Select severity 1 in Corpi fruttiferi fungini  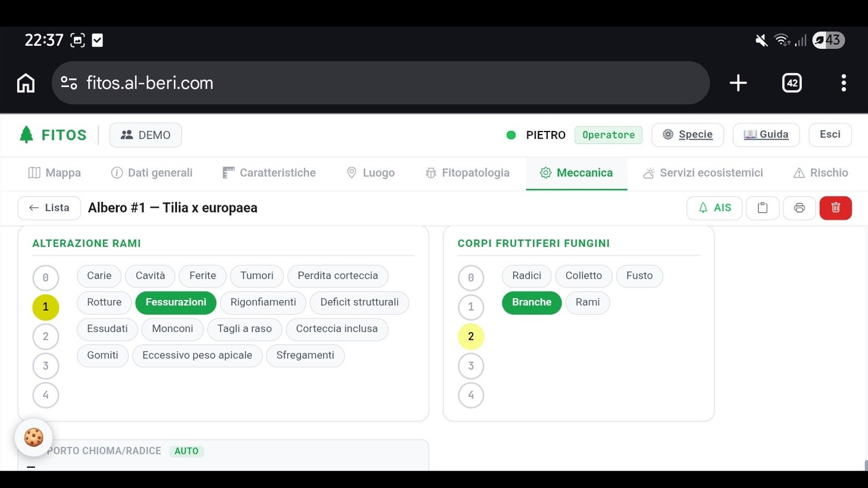tap(471, 307)
